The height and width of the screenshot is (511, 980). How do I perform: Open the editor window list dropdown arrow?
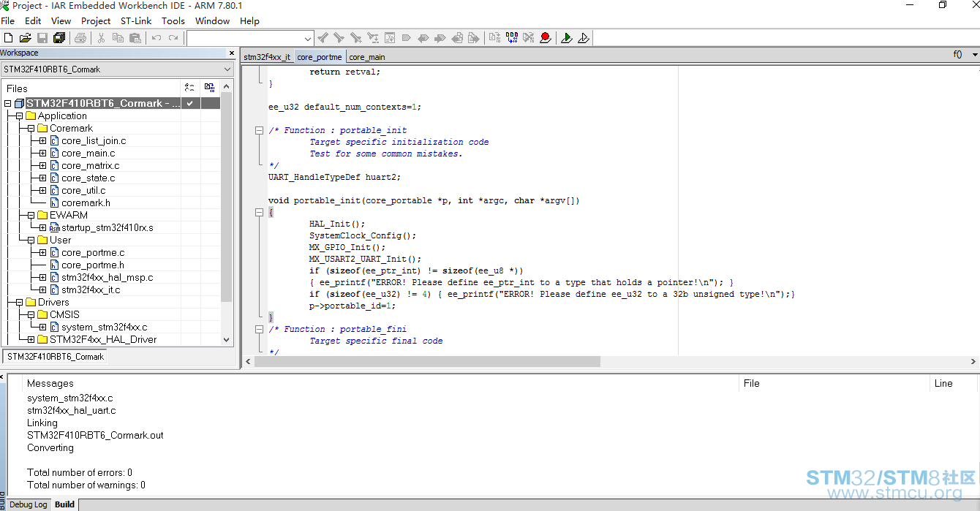click(x=975, y=55)
